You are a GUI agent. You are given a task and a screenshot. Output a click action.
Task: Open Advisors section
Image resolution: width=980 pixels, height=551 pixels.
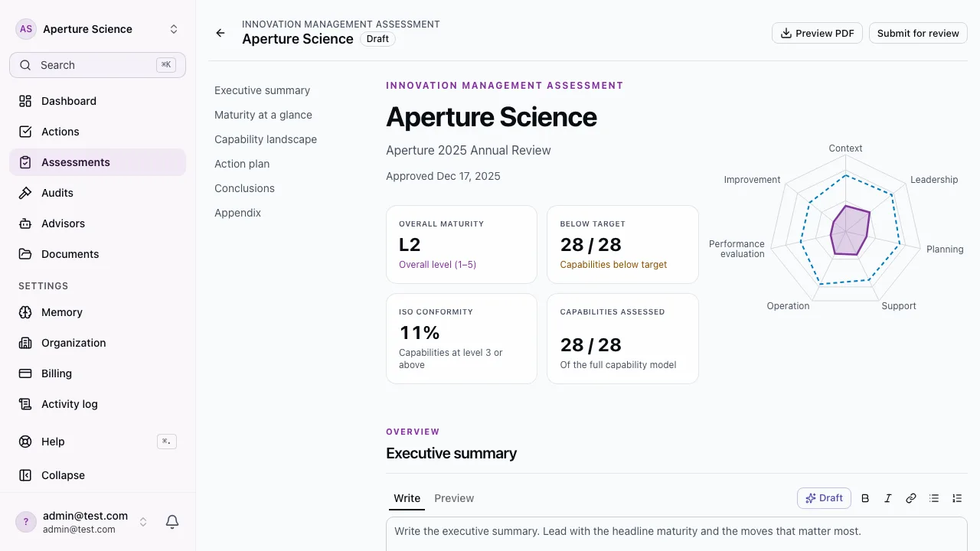(x=97, y=223)
